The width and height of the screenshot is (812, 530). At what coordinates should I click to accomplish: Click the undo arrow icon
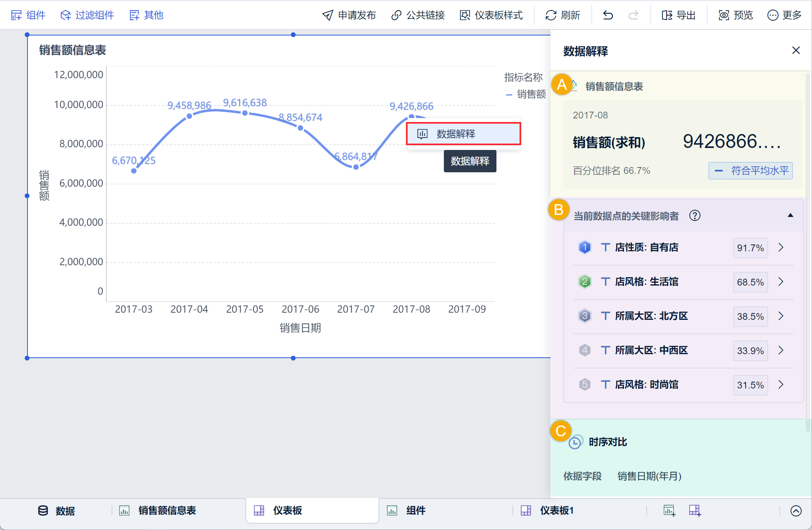608,15
